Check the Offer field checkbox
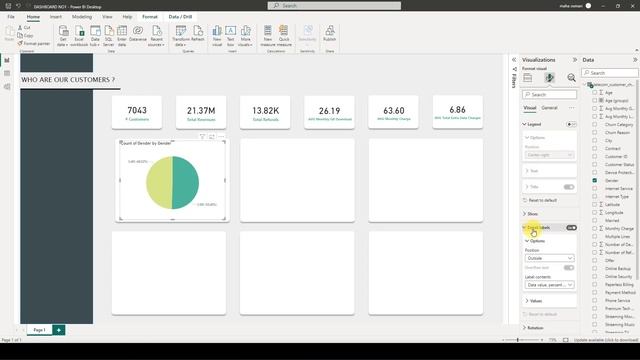The width and height of the screenshot is (640, 360). (595, 260)
